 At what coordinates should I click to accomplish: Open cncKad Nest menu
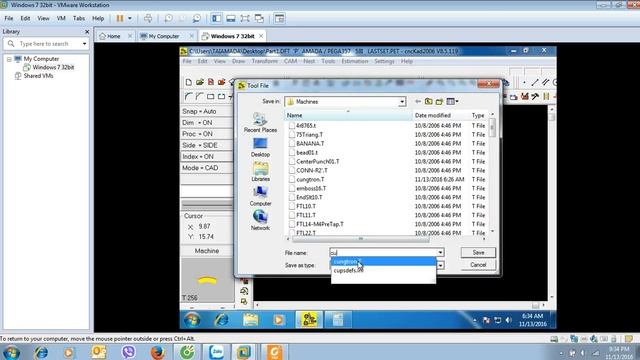pos(309,61)
